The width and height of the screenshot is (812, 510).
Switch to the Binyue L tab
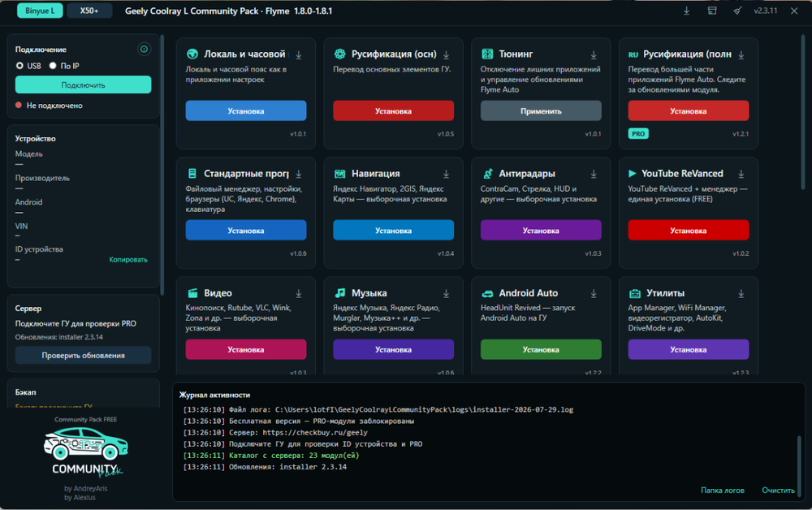tap(40, 11)
